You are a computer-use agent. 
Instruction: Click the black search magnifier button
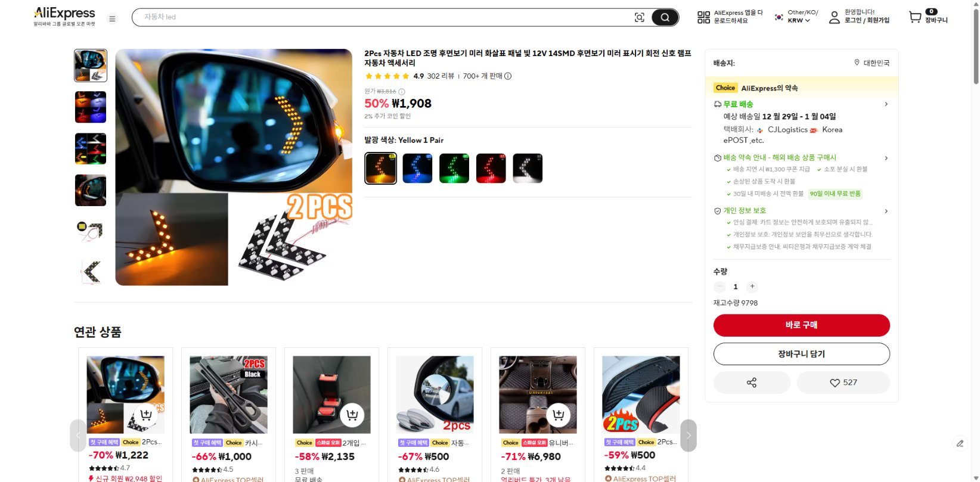665,17
